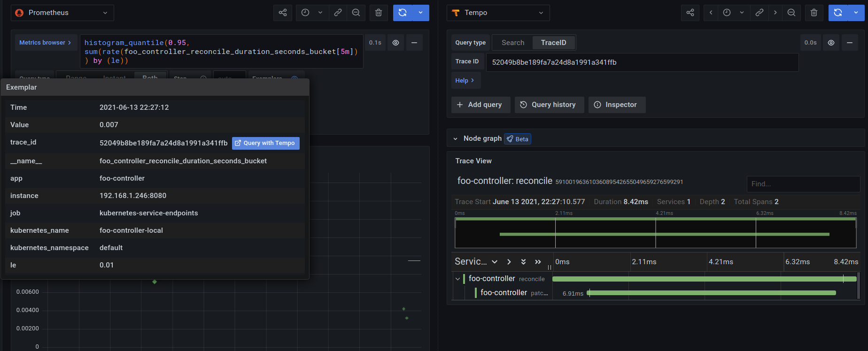Clear all with trash icon in Prometheus pane
This screenshot has width=868, height=351.
tap(379, 13)
